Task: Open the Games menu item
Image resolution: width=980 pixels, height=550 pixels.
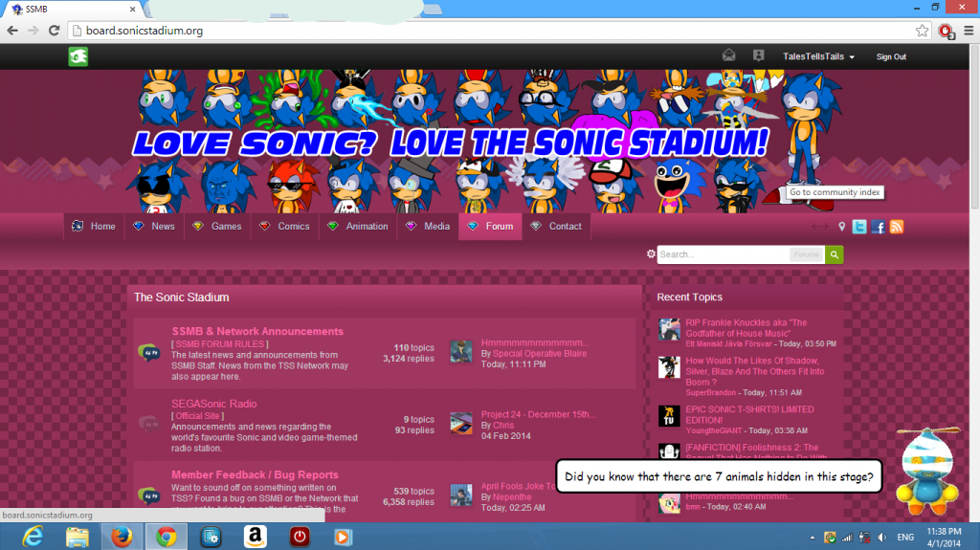Action: point(217,227)
